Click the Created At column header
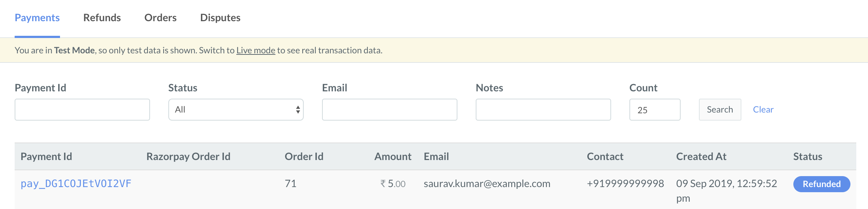Screen dimensions: 868x209 point(701,156)
